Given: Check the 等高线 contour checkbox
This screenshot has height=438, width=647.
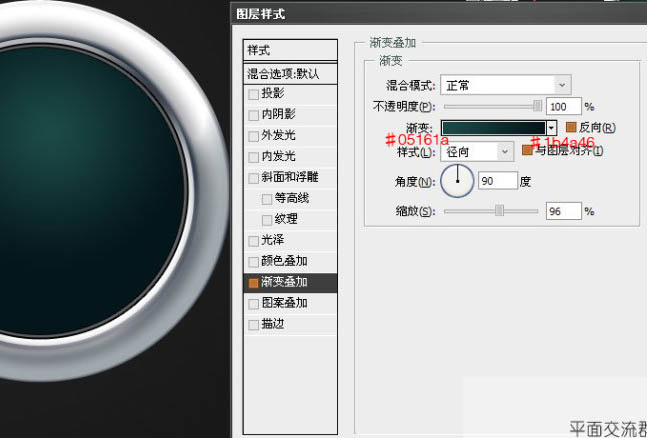Looking at the screenshot, I should (x=267, y=199).
